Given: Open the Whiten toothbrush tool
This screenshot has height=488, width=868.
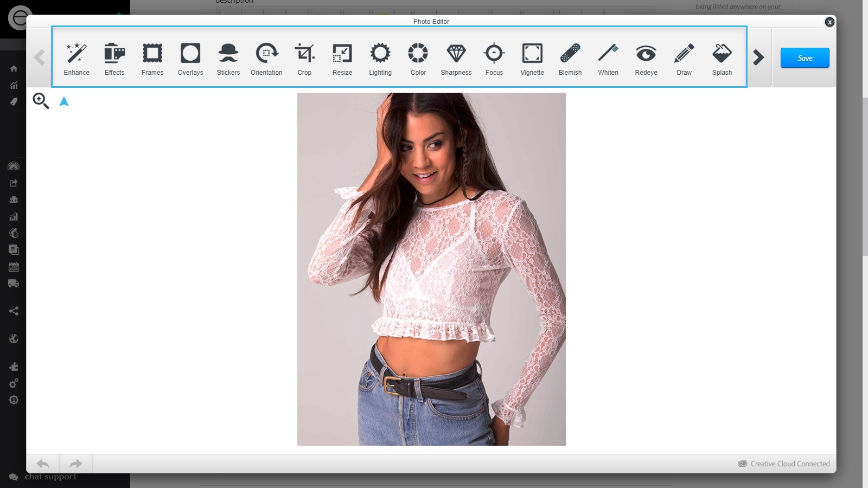Looking at the screenshot, I should 608,59.
